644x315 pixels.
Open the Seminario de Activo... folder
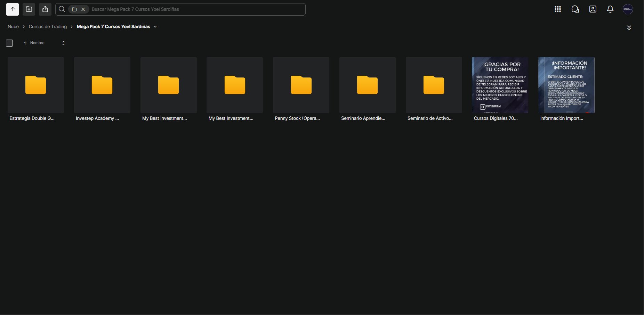434,85
